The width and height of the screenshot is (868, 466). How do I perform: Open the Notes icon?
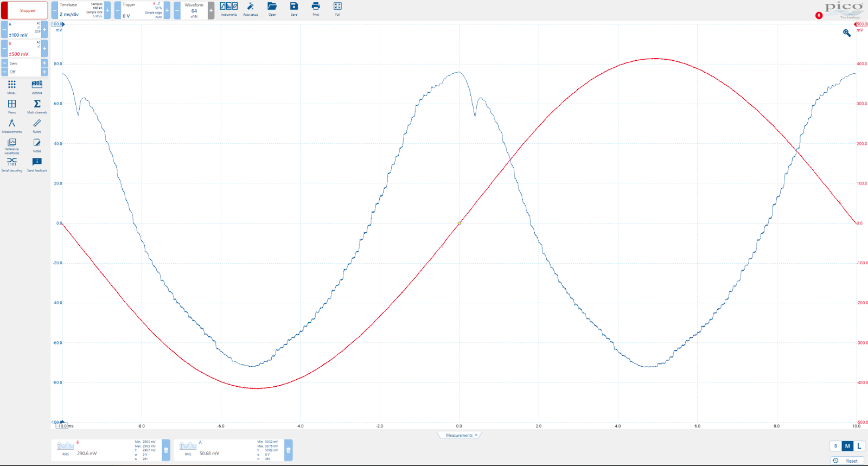[37, 145]
